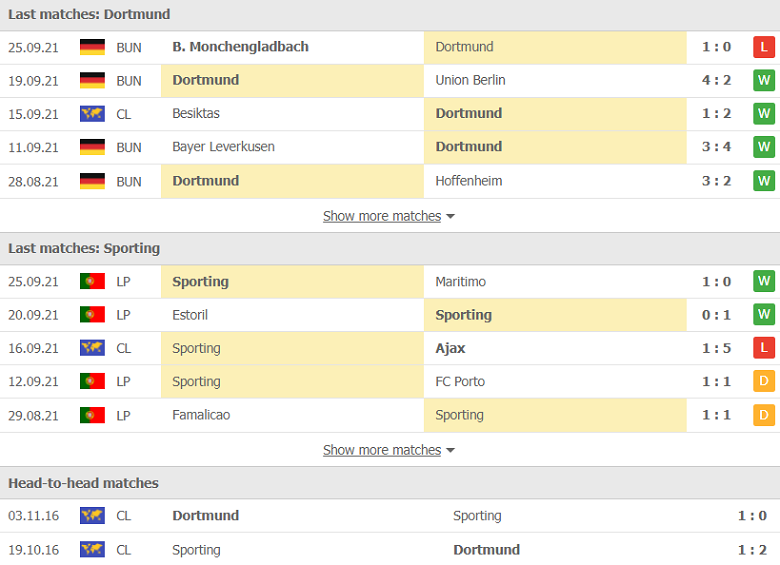The height and width of the screenshot is (565, 780).
Task: Click date 28.08.21
Action: (x=33, y=182)
